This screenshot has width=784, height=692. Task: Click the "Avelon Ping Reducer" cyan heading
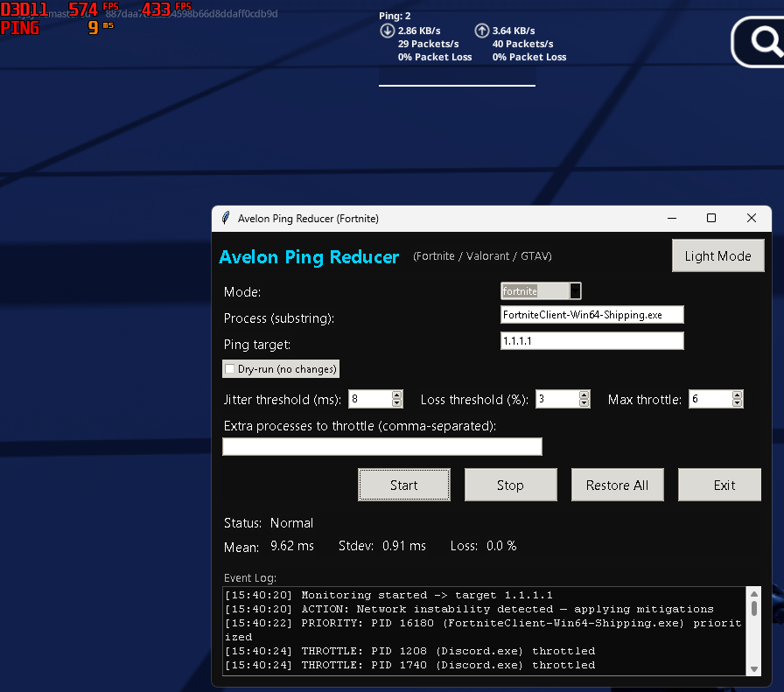point(309,257)
